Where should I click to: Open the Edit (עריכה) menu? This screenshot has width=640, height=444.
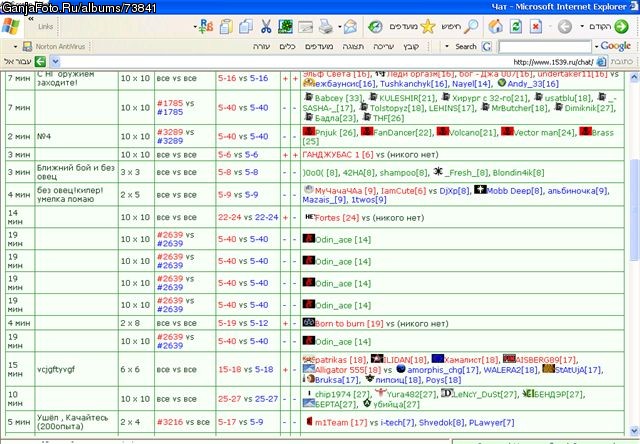tap(384, 47)
